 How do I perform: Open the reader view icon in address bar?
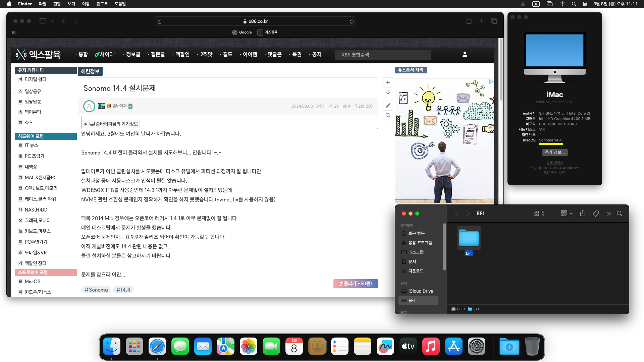tap(160, 21)
